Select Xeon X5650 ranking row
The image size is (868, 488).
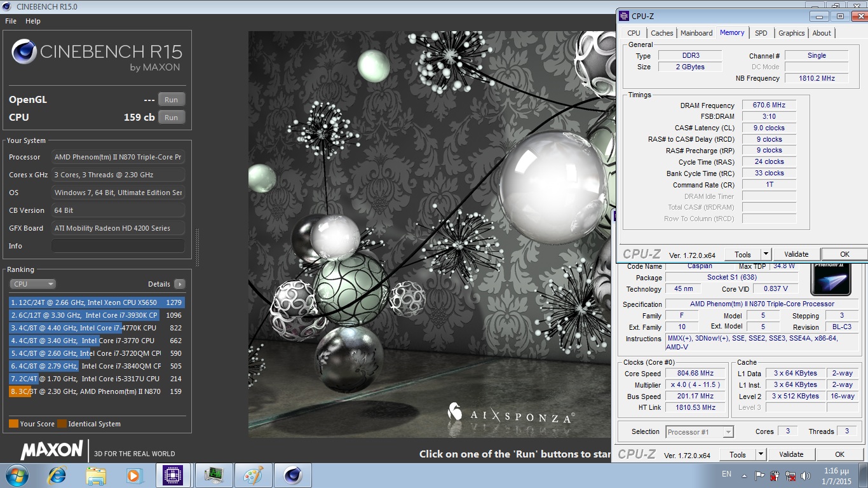(x=97, y=302)
